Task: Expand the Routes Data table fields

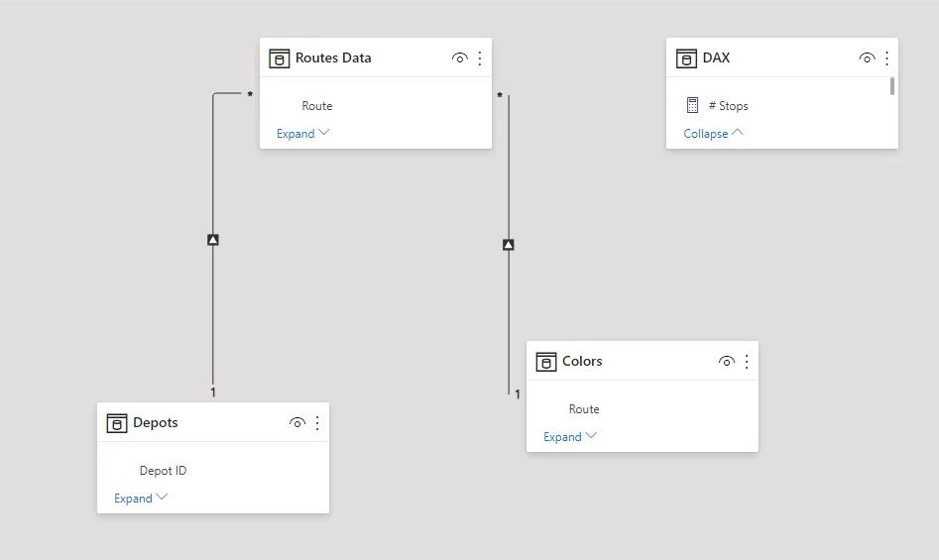Action: coord(303,134)
